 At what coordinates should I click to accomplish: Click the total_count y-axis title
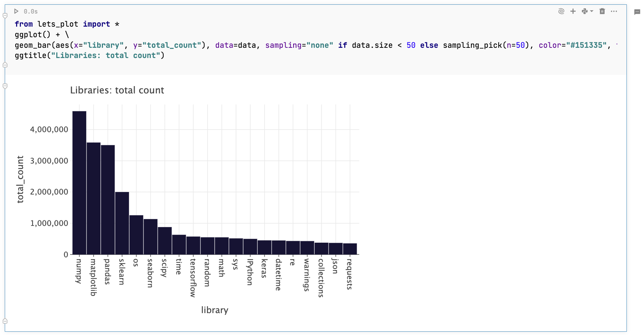coord(20,180)
